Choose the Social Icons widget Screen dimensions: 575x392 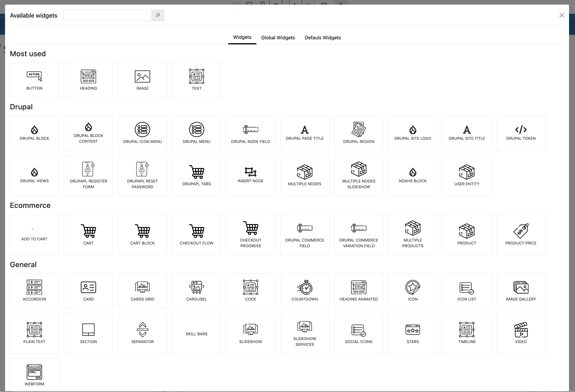359,333
